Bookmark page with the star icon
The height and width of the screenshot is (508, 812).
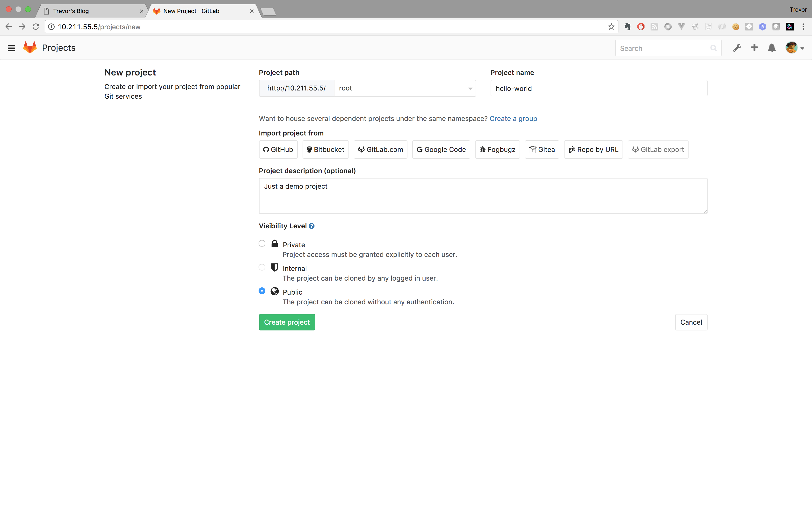click(x=611, y=27)
